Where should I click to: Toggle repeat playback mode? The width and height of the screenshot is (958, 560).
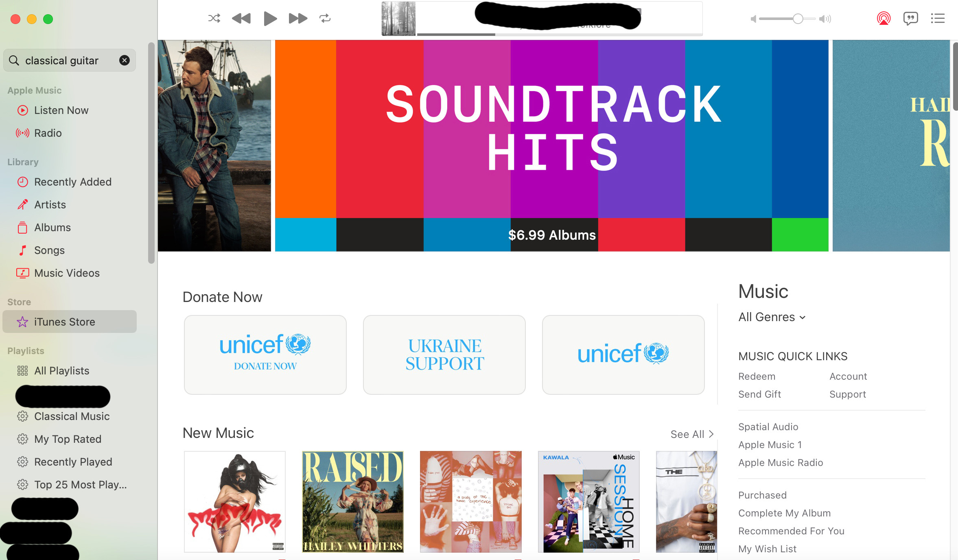(x=325, y=18)
